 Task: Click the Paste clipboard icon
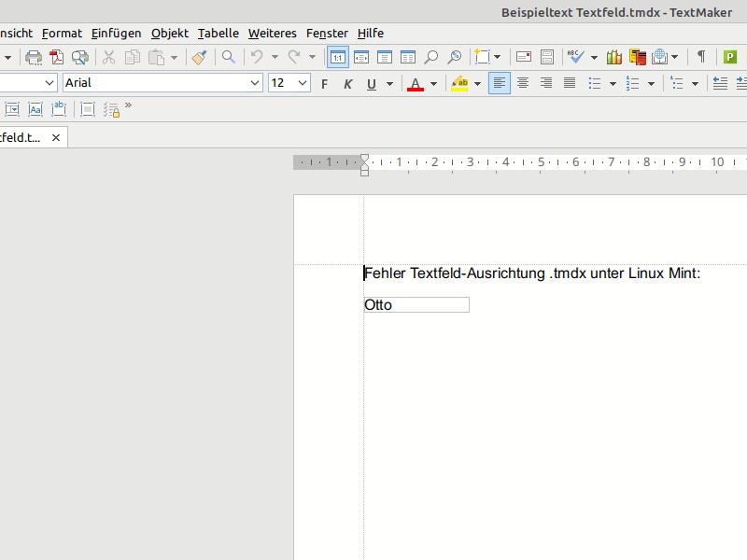156,58
